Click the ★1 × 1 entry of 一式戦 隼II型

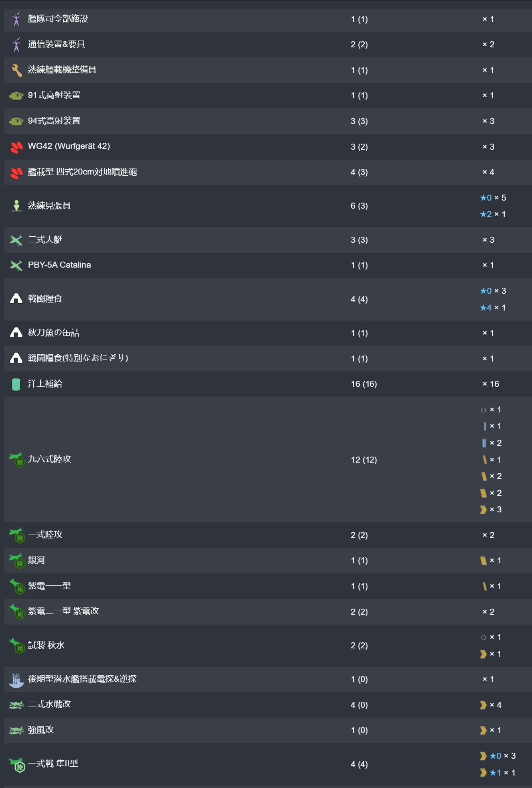(x=497, y=773)
